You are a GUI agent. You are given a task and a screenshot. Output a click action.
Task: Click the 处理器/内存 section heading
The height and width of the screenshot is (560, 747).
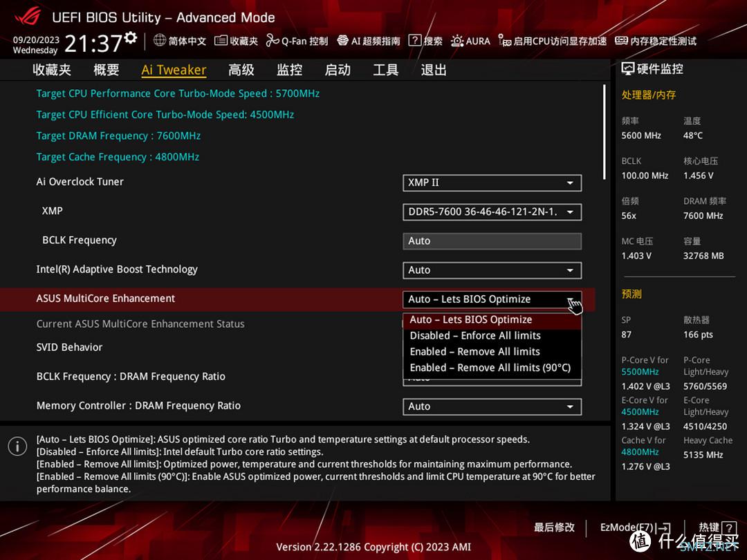(648, 95)
